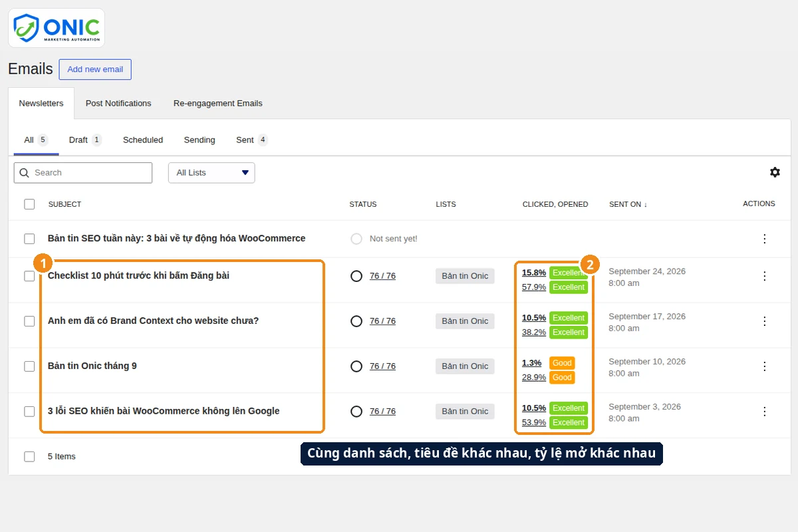Click the status circle of the Brand Context email
Image resolution: width=798 pixels, height=532 pixels.
(356, 321)
